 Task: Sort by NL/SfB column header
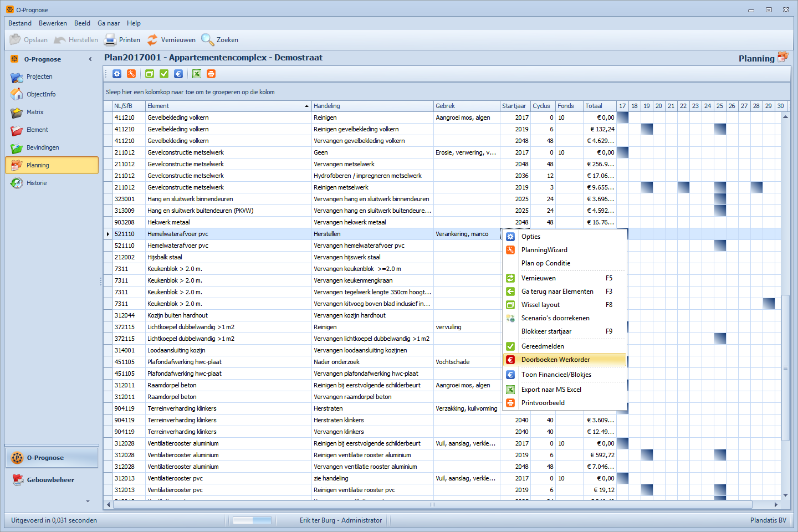[129, 106]
